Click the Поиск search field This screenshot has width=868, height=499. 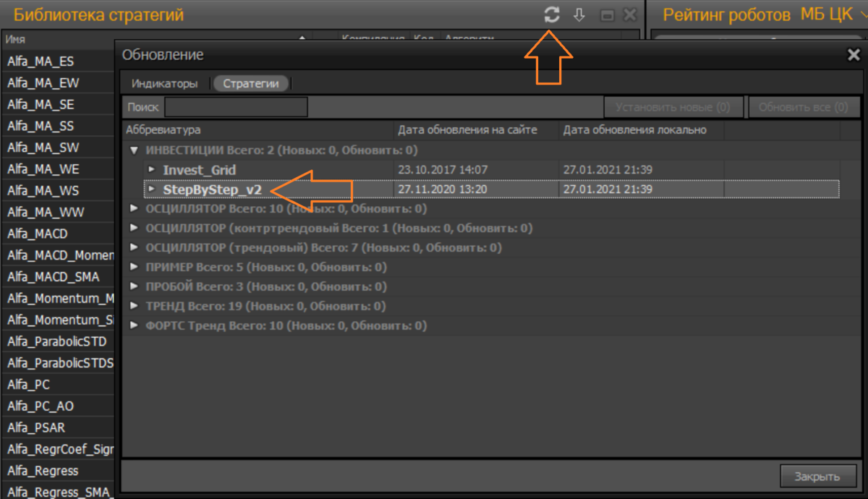coord(236,107)
